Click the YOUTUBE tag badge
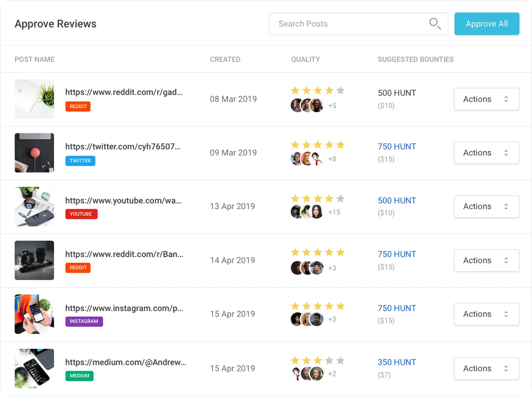The width and height of the screenshot is (532, 397). [81, 214]
